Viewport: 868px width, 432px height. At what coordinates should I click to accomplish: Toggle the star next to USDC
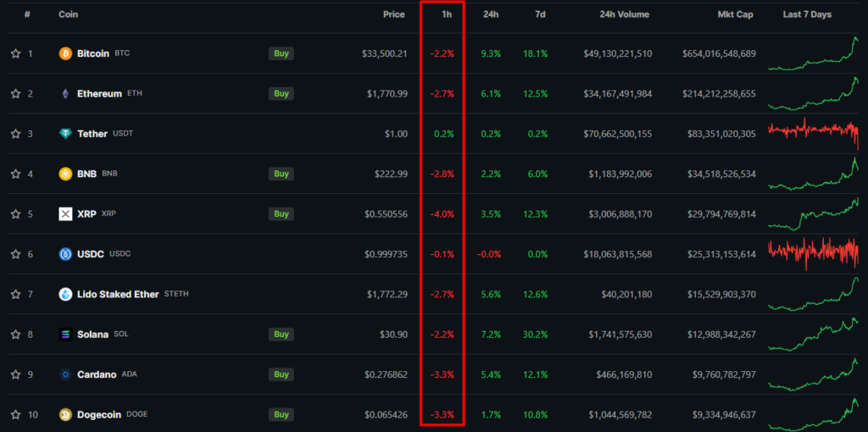(x=15, y=254)
